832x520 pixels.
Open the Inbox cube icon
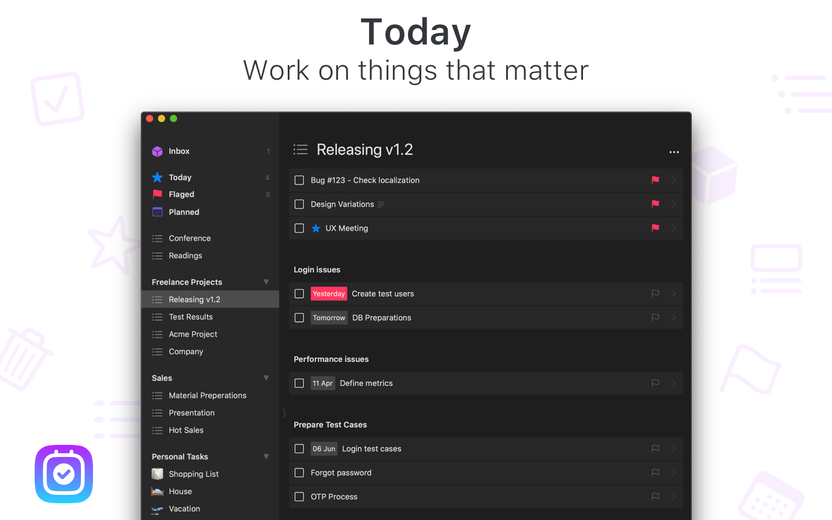point(157,151)
